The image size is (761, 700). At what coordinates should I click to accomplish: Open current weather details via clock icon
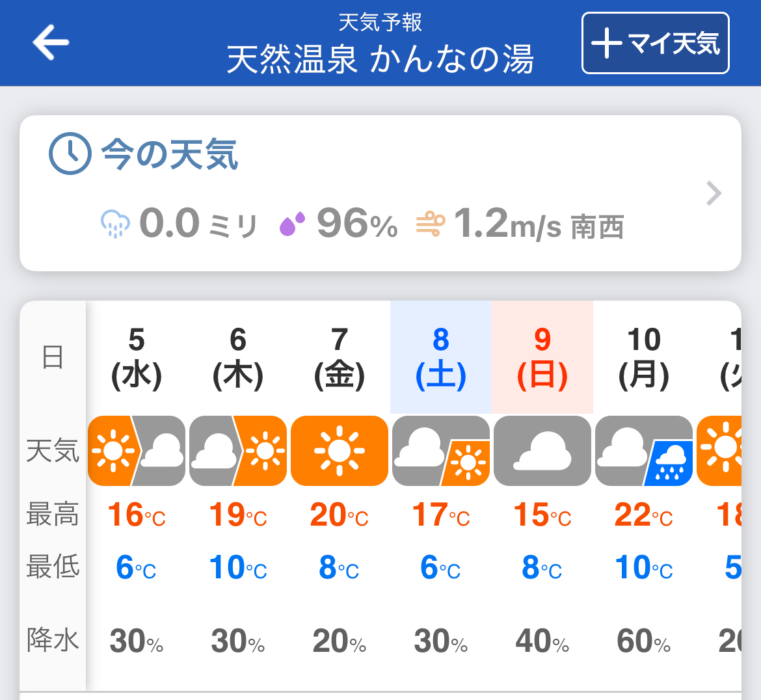pyautogui.click(x=68, y=155)
